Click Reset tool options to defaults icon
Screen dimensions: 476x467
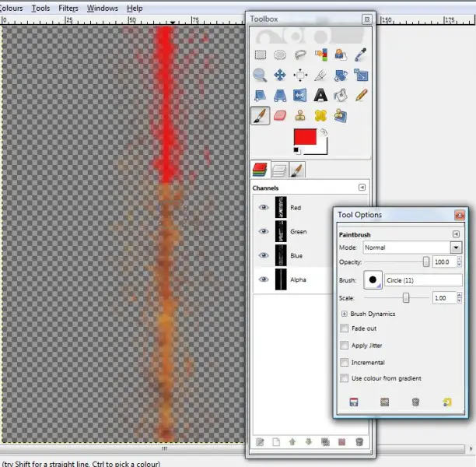pos(447,402)
